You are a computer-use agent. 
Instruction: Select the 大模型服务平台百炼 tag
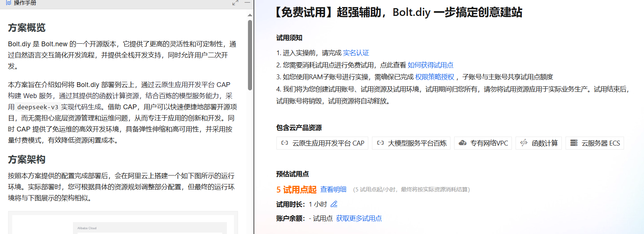coord(411,143)
